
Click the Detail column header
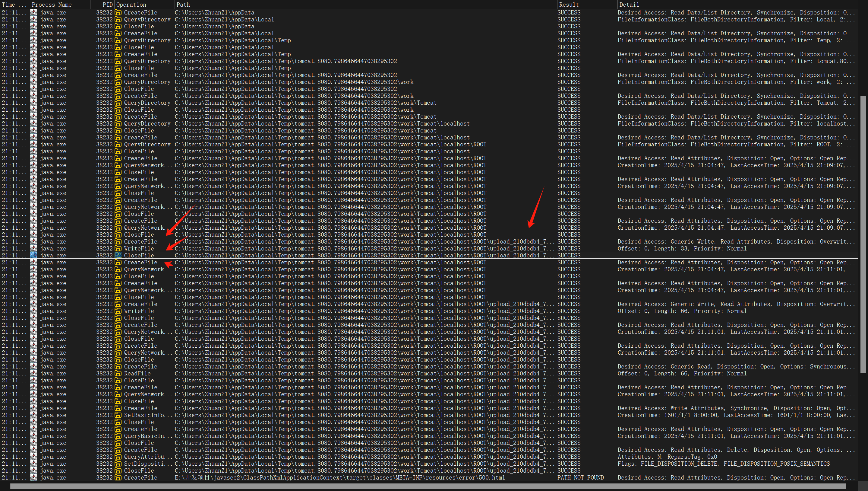coord(629,5)
